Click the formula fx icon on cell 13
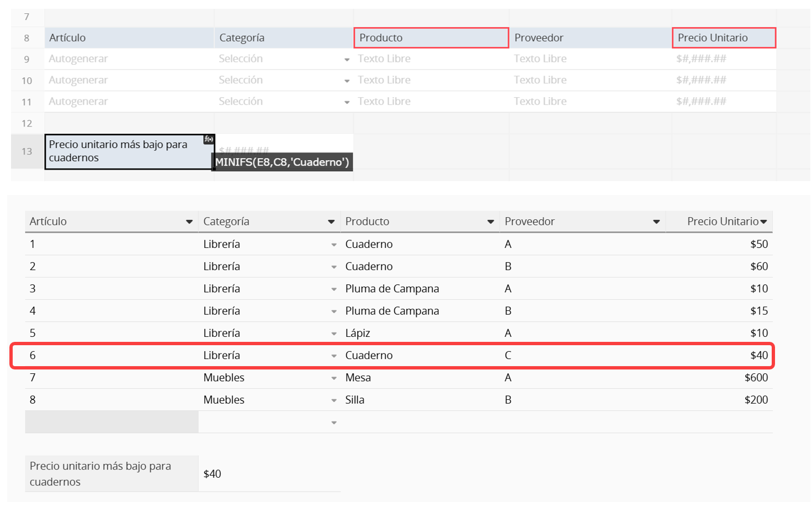812x507 pixels. tap(209, 139)
